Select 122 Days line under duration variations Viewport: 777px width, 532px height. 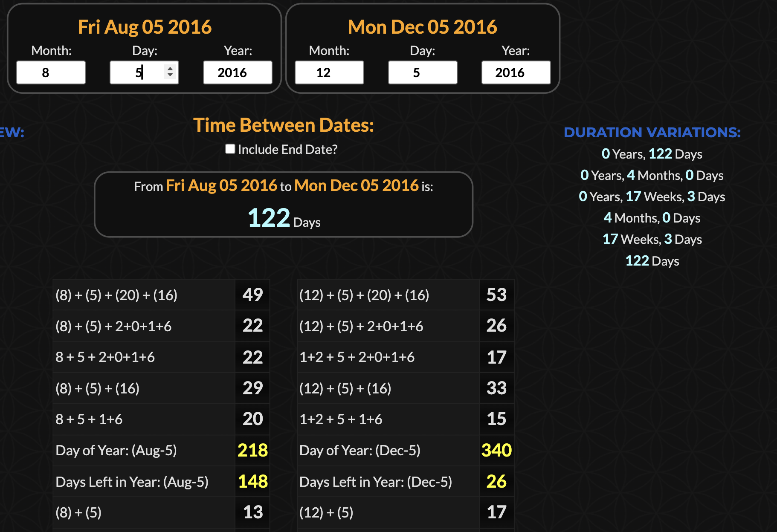pos(652,261)
